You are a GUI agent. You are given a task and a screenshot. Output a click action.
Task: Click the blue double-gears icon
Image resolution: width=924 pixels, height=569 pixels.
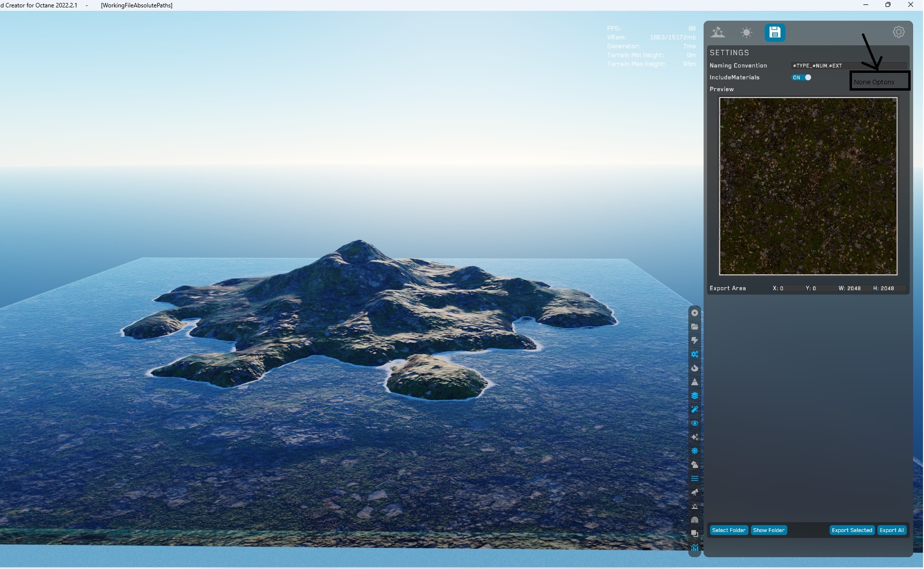[695, 354]
